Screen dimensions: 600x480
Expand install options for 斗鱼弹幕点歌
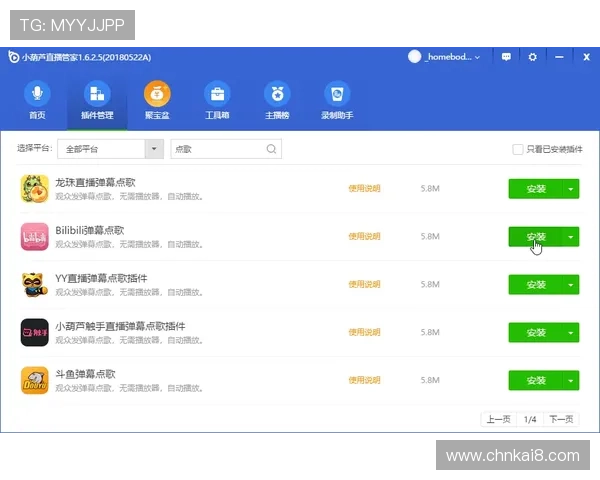(571, 380)
